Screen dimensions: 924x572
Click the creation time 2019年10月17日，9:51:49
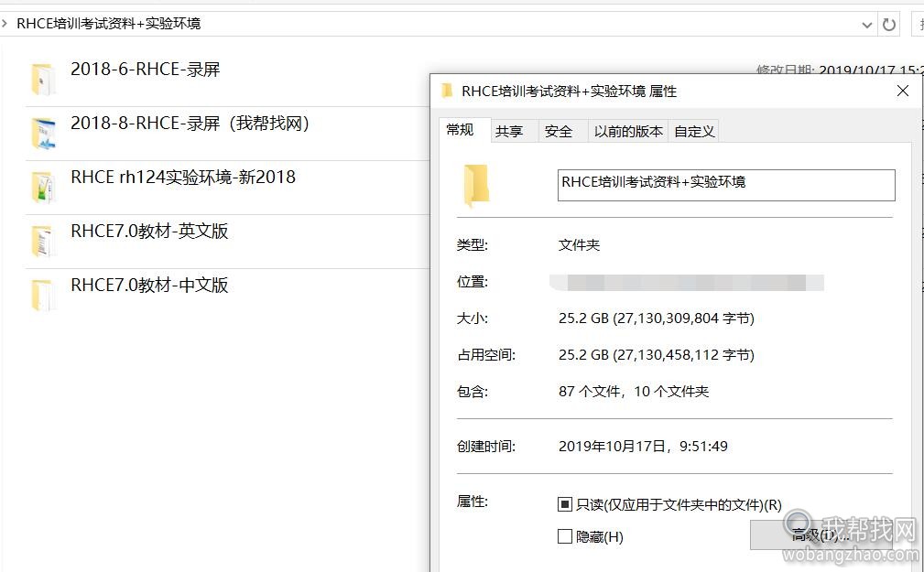[643, 447]
